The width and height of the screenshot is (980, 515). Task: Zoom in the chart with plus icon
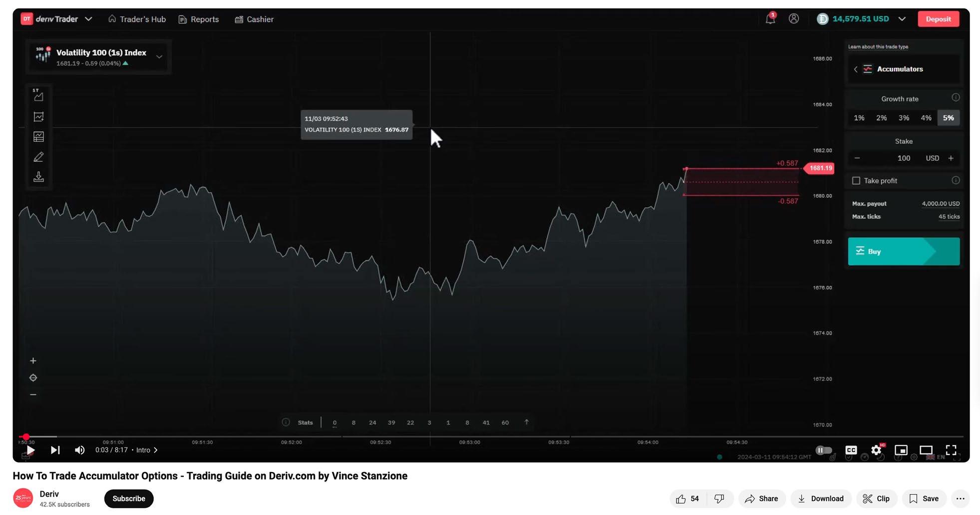tap(33, 361)
